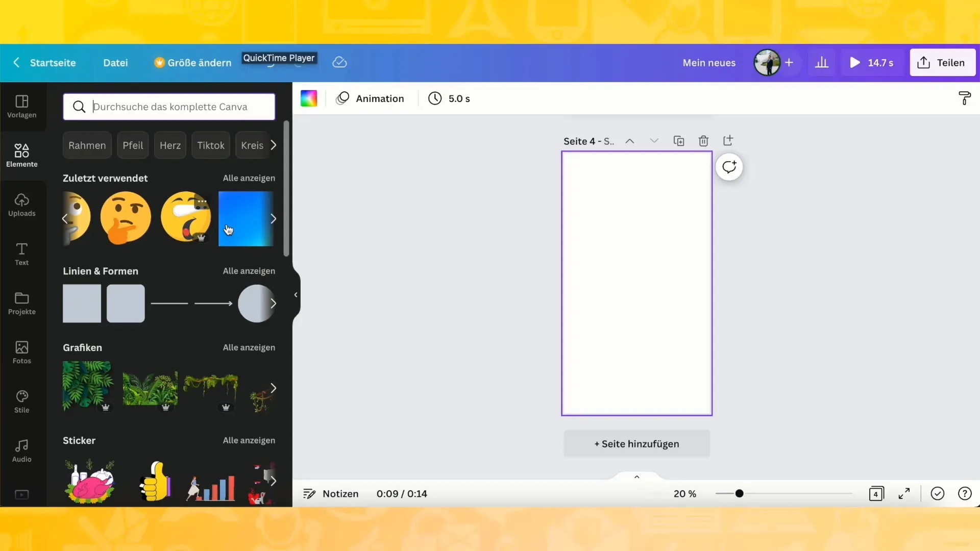This screenshot has width=980, height=551.
Task: Click the Elemente panel icon in sidebar
Action: coord(22,155)
